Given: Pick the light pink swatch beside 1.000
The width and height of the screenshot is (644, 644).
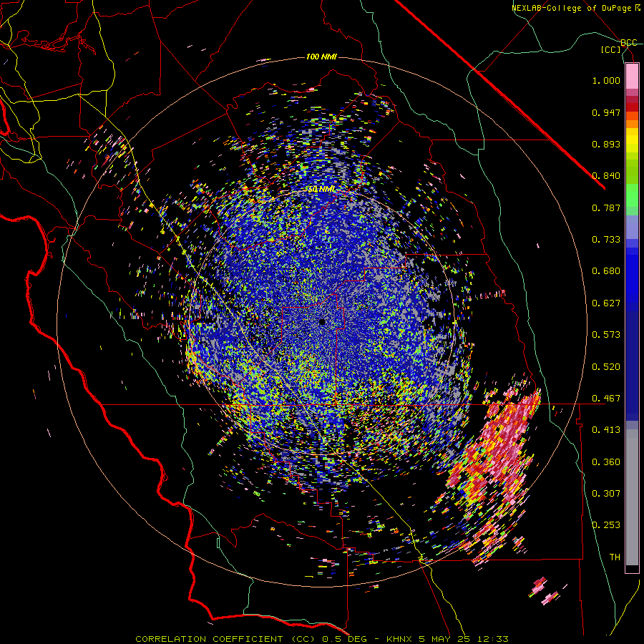Looking at the screenshot, I should coord(632,77).
